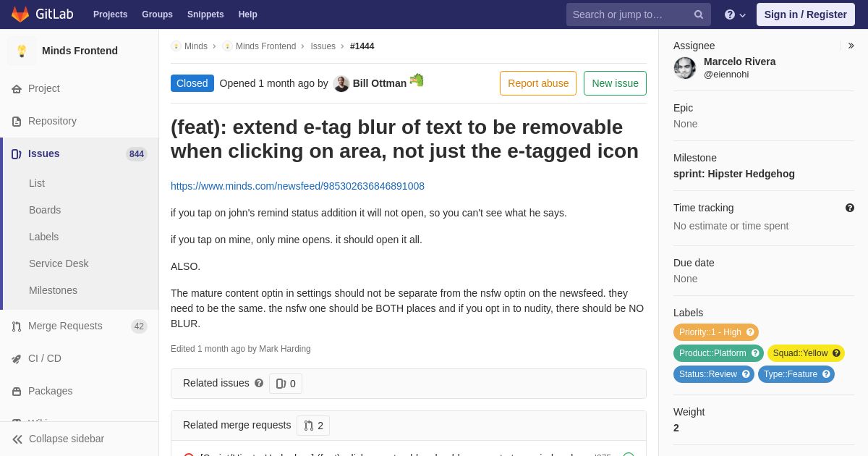Click the Merge Requests 42 badge
Screen dimensions: 868x456
point(139,326)
